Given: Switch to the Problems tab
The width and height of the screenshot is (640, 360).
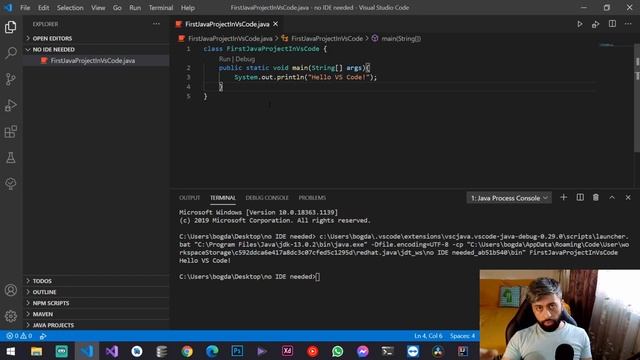Looking at the screenshot, I should coord(312,198).
